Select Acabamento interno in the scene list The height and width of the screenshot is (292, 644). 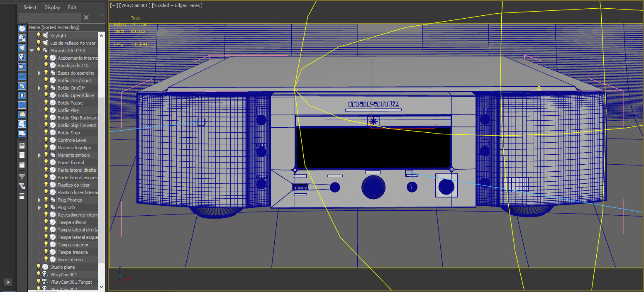pos(78,58)
